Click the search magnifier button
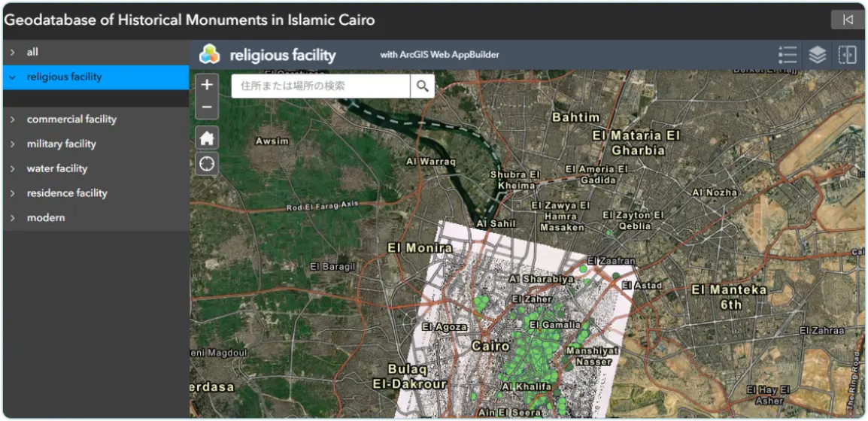868x421 pixels. [x=423, y=86]
